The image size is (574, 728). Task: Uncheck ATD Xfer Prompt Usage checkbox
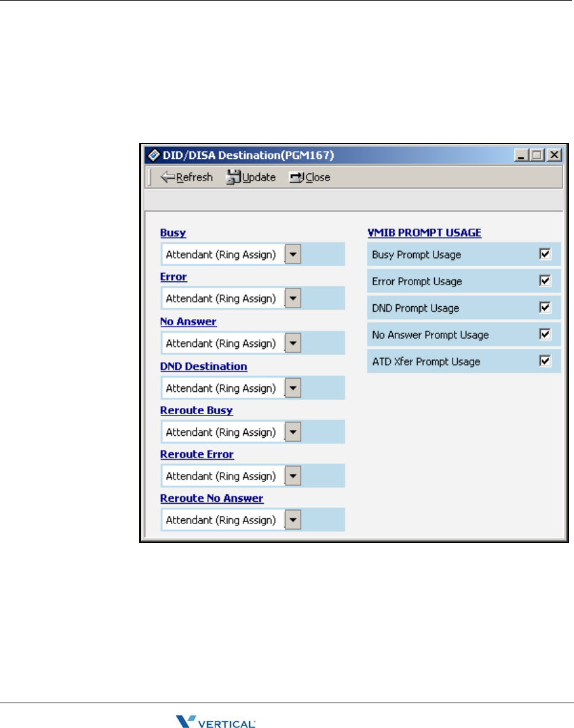[x=545, y=361]
